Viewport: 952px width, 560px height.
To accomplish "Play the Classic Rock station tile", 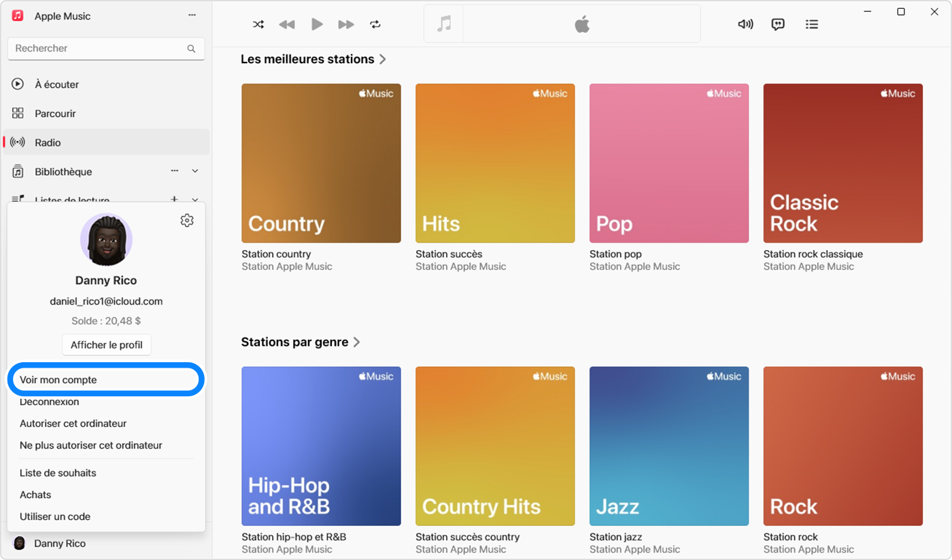I will [843, 163].
